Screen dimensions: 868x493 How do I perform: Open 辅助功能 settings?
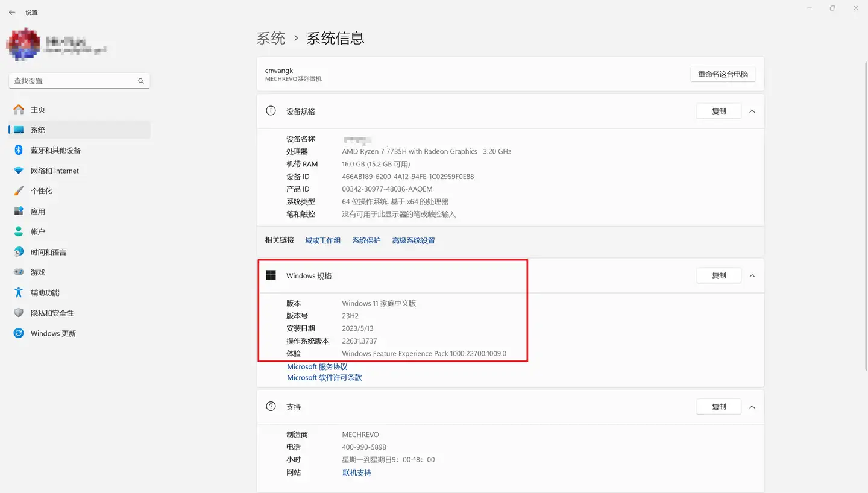tap(80, 293)
